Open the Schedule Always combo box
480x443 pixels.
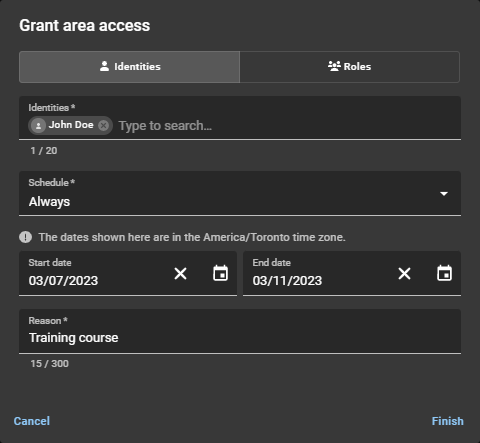click(240, 194)
